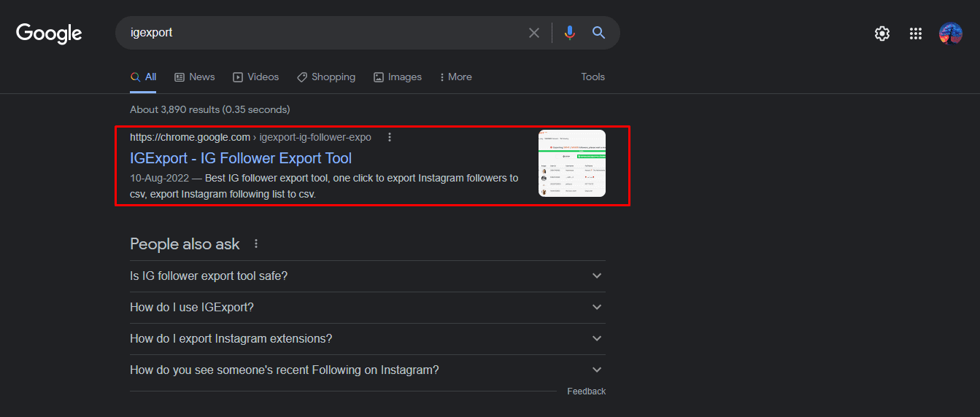Select the All results tab
The image size is (980, 417).
tap(143, 77)
